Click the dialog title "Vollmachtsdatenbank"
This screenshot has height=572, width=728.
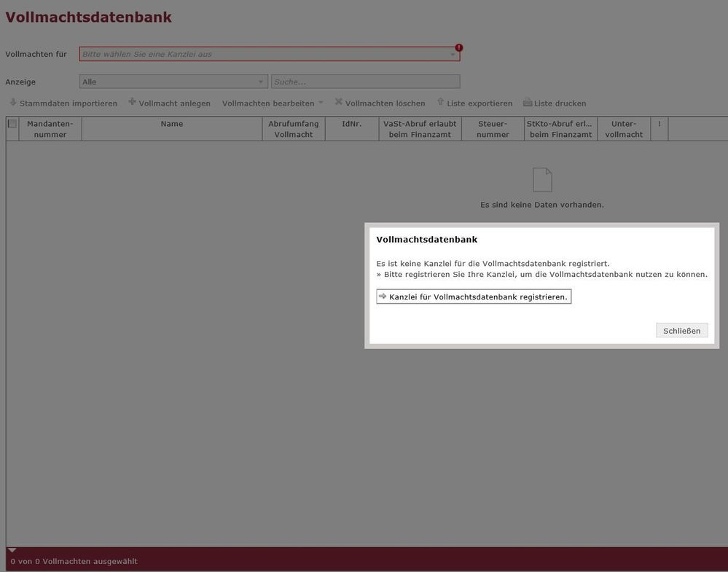[427, 240]
